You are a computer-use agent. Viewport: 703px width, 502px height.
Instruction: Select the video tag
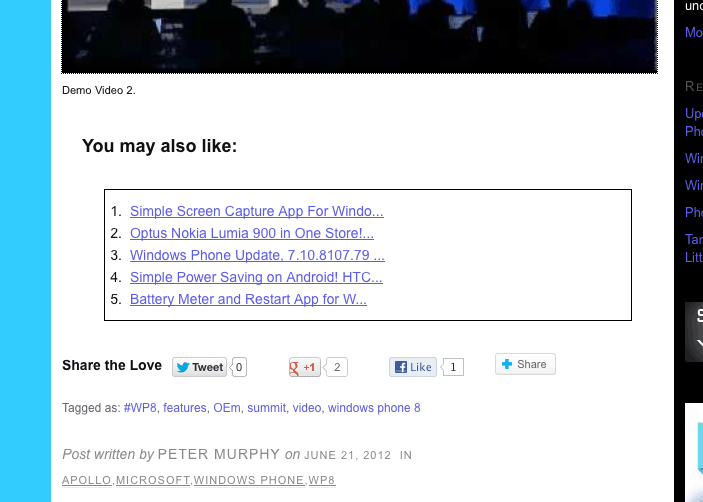tap(307, 408)
